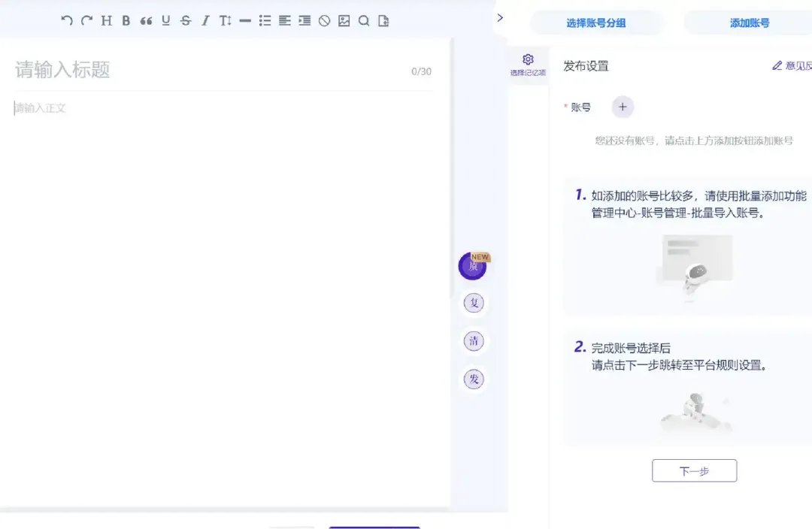
Task: Toggle bold formatting
Action: pyautogui.click(x=125, y=21)
